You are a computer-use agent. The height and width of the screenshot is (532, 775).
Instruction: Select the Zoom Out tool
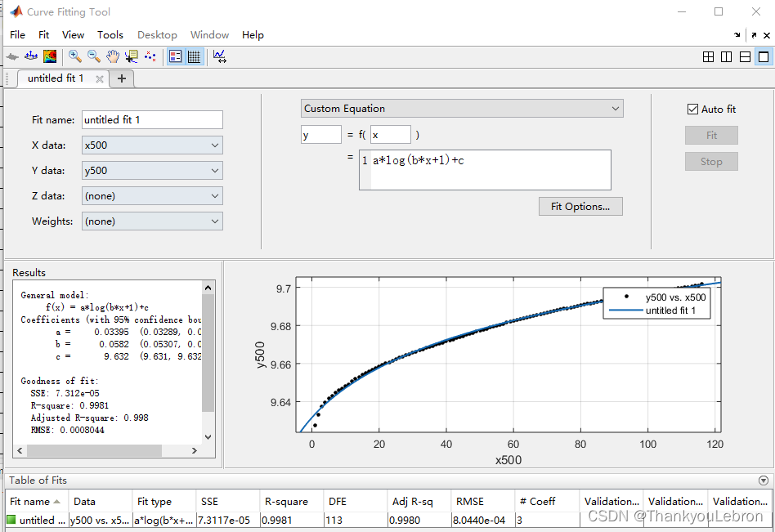94,57
